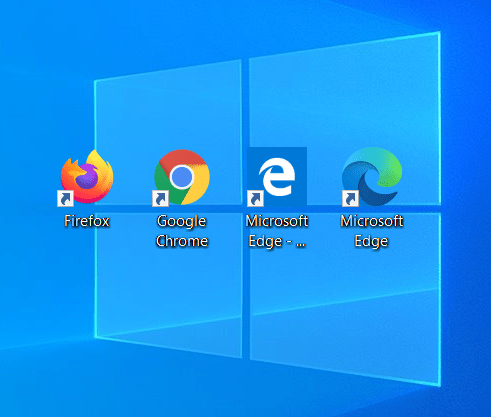This screenshot has height=417, width=491.
Task: Select the Google Chrome shortcut icon
Action: pos(182,177)
